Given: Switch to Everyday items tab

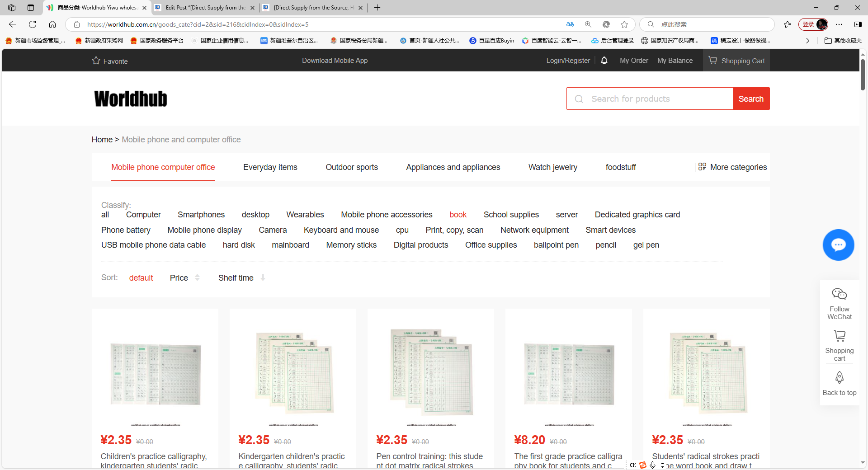Looking at the screenshot, I should coord(270,167).
